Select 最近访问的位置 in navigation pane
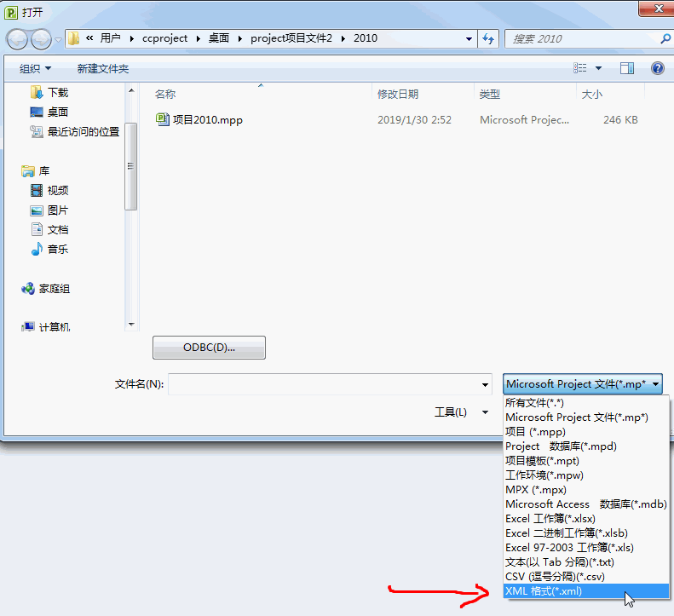This screenshot has width=674, height=616. (74, 131)
